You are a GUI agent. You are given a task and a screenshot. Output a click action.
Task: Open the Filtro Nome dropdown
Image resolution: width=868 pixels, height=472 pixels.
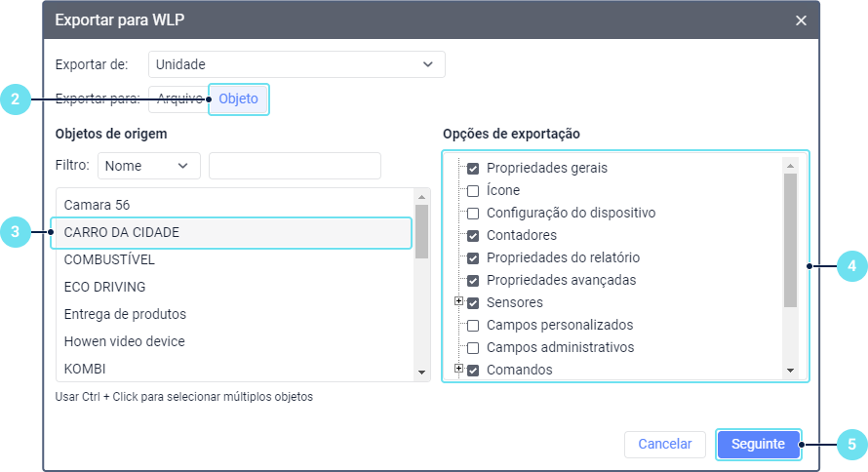point(148,166)
